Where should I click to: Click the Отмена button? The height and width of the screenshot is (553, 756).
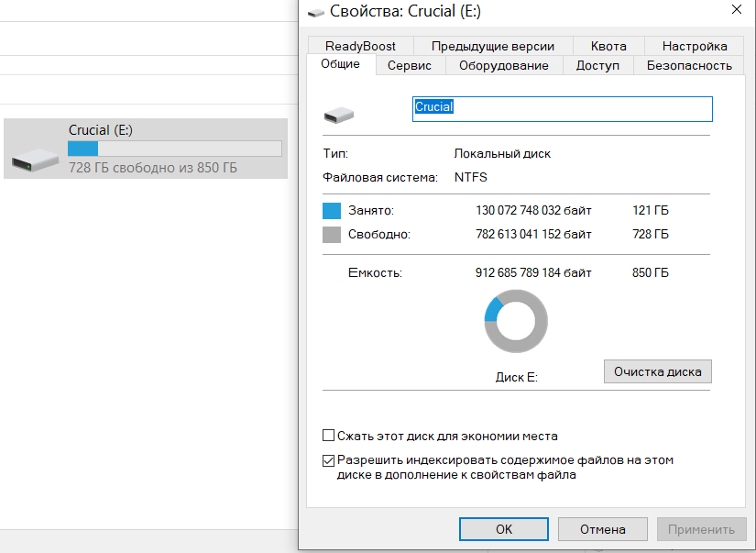click(x=603, y=529)
